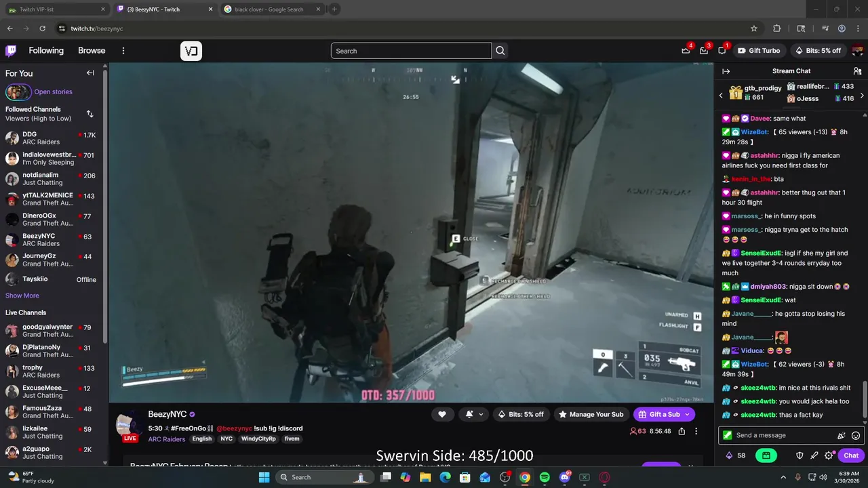Screen dimensions: 868x488
Task: Open emote picker in chat
Action: click(856, 436)
